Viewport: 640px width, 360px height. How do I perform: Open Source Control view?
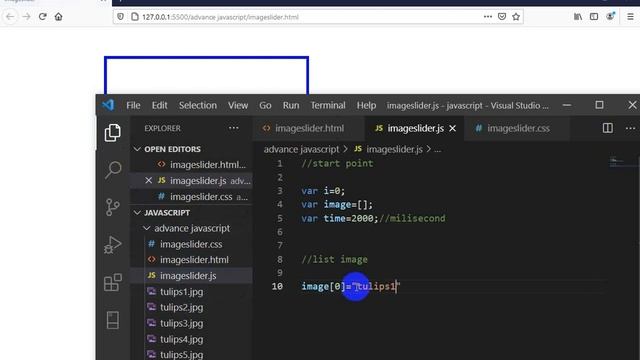pos(113,207)
